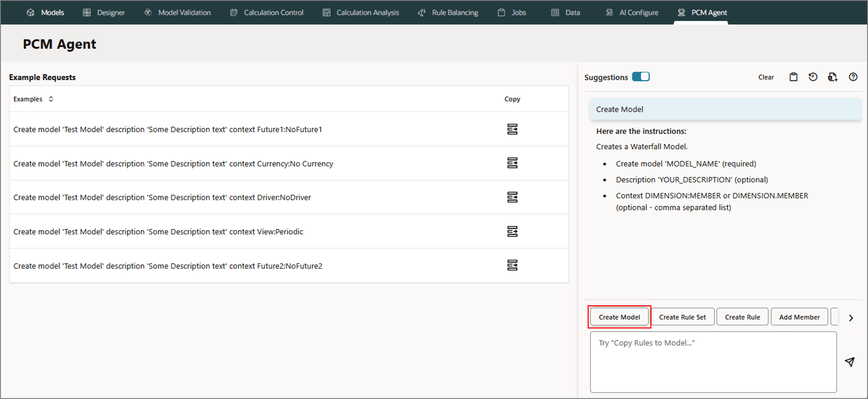This screenshot has height=399, width=868.
Task: Copy the Future1:NoFuture1 example request
Action: [512, 129]
